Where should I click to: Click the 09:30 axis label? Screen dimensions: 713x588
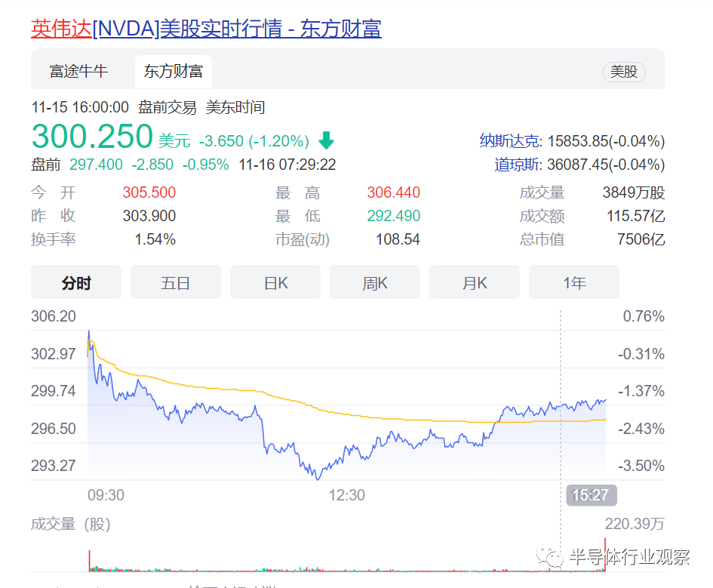click(x=106, y=494)
